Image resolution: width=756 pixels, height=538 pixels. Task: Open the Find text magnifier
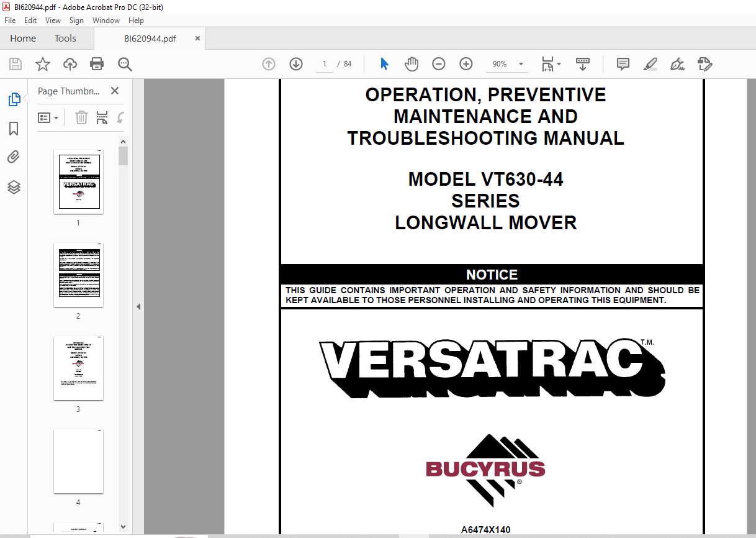pos(125,64)
